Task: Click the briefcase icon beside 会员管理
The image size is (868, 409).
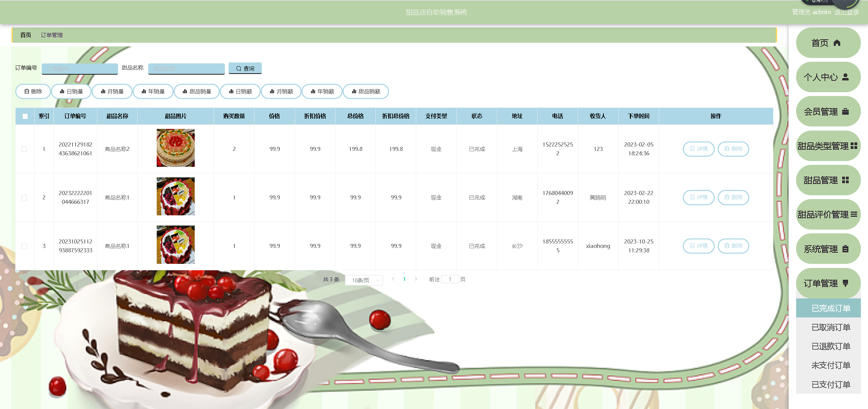Action: tap(845, 112)
